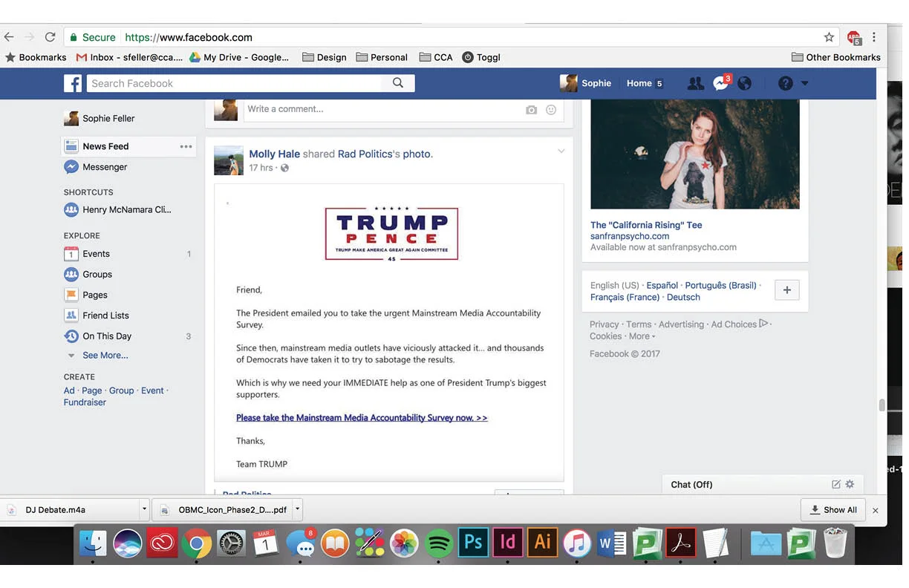
Task: Open On This Day in sidebar
Action: 107,336
